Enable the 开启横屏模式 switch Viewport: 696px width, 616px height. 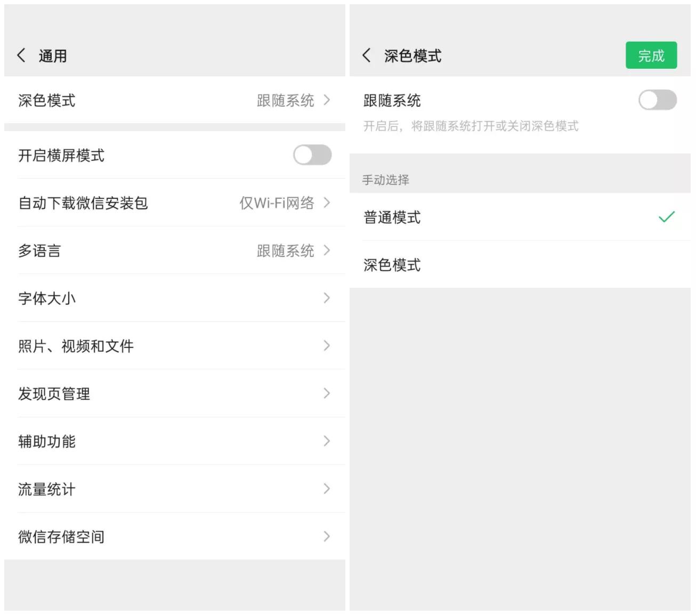pyautogui.click(x=312, y=155)
